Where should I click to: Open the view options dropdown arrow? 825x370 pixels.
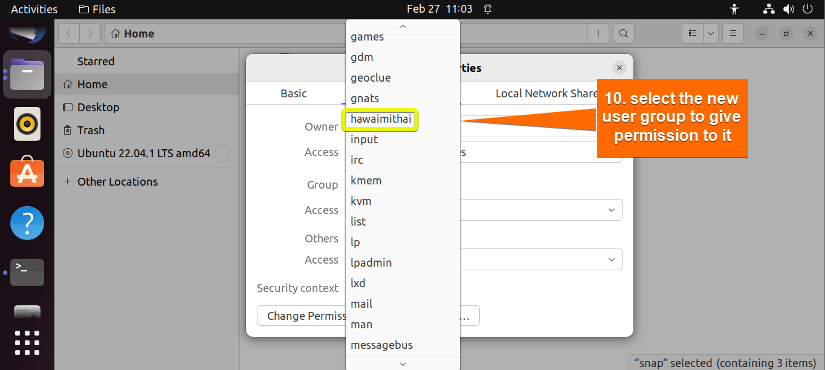(x=711, y=34)
